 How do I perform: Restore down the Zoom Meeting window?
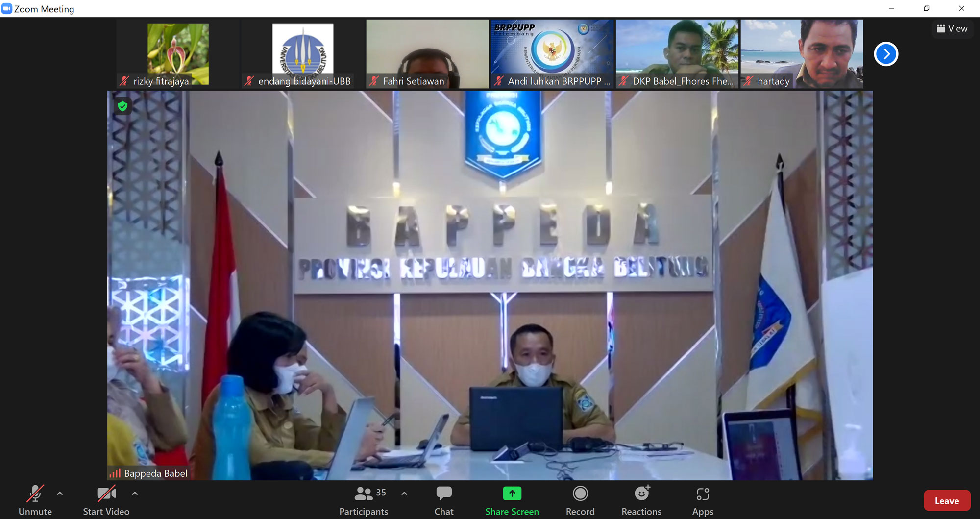pyautogui.click(x=926, y=8)
